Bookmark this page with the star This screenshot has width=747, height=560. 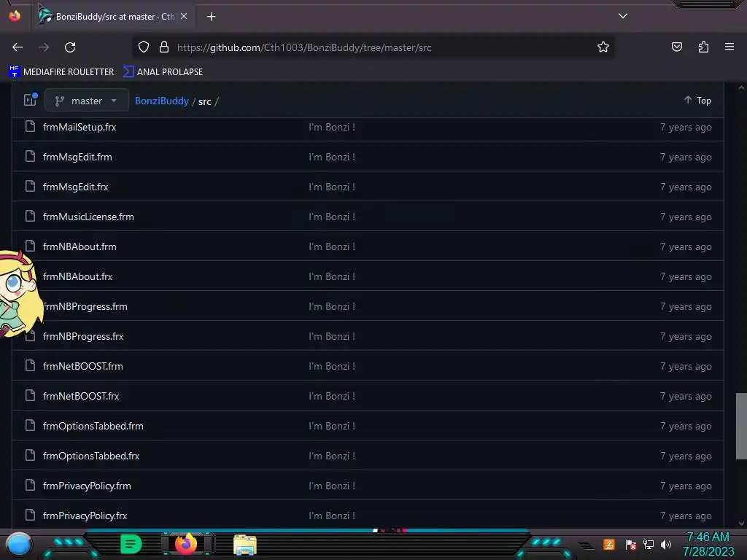603,47
